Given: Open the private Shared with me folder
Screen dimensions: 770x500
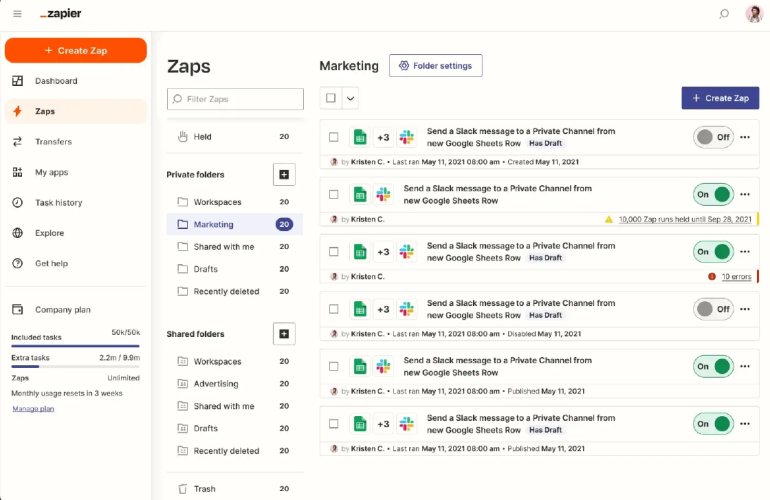Looking at the screenshot, I should (235, 247).
